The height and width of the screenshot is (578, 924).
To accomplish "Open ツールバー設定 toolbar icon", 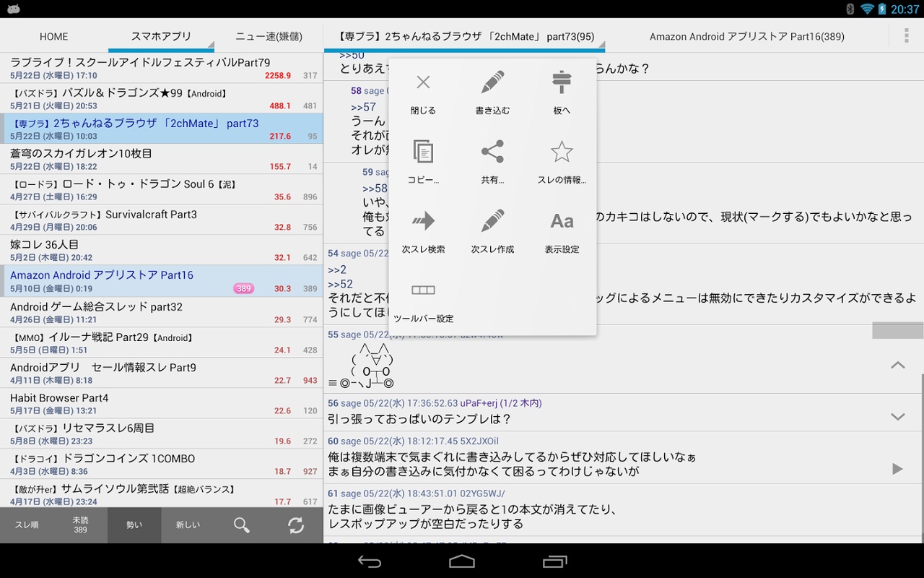I will click(x=423, y=290).
